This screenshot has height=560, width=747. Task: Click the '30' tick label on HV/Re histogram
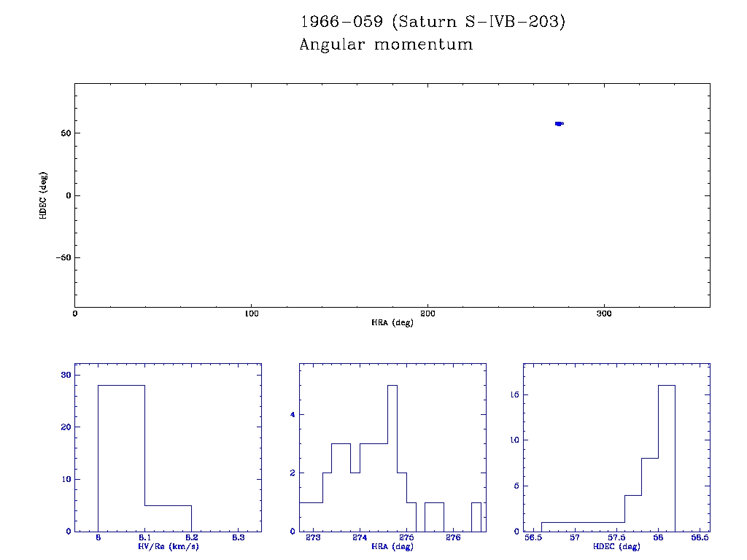tap(65, 375)
